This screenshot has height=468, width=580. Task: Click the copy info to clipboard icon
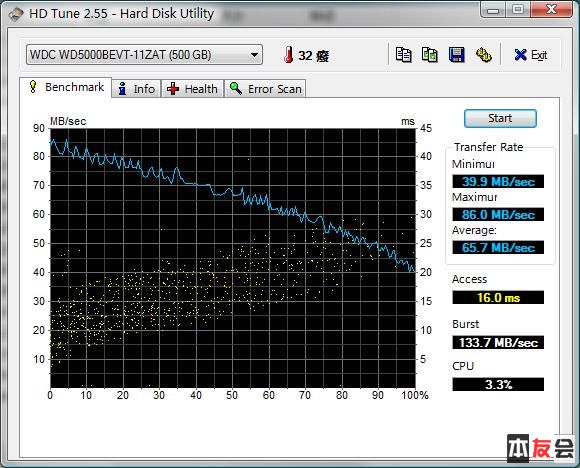(403, 55)
